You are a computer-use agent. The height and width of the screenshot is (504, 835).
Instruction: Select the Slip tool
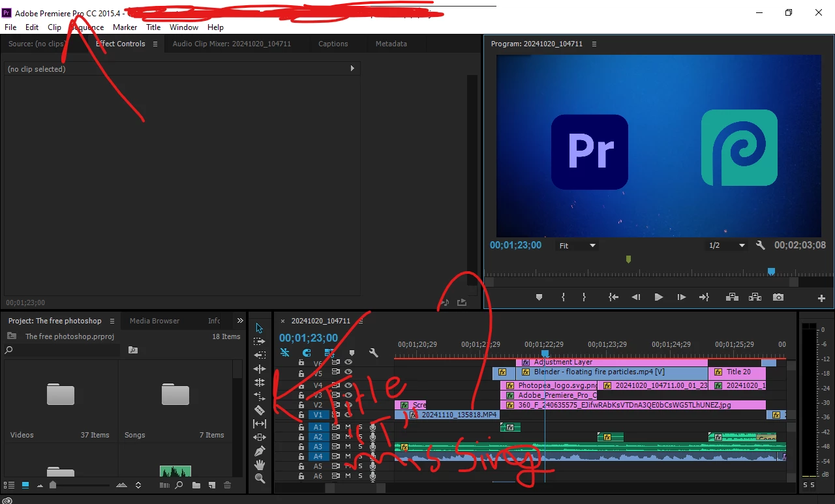click(260, 424)
